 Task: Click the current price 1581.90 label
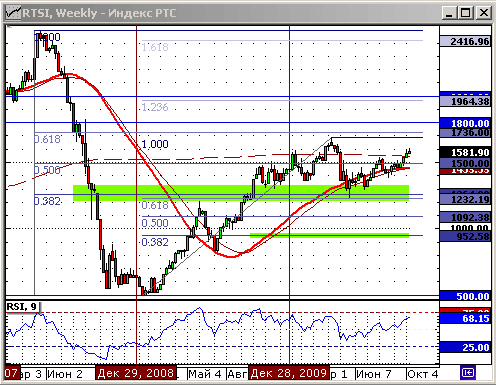pyautogui.click(x=465, y=152)
